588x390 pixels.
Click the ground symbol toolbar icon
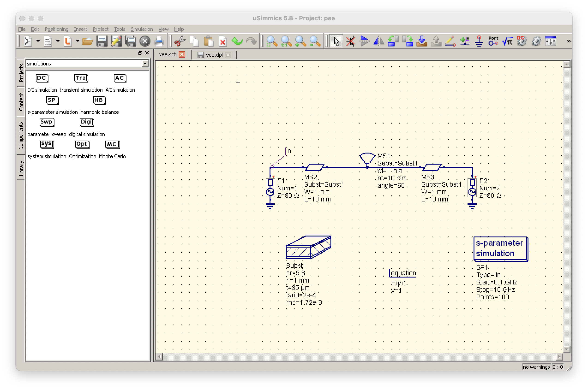tap(479, 41)
